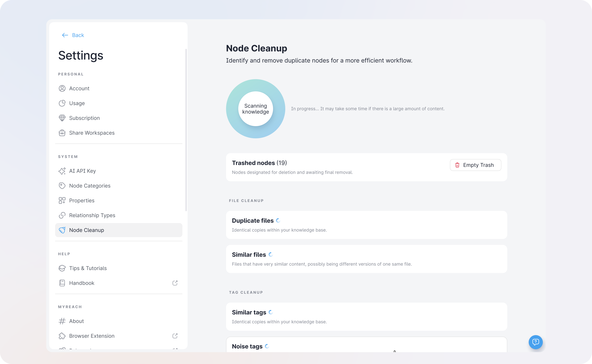Click the Browser Extension puzzle icon
The image size is (592, 364).
[x=62, y=336]
